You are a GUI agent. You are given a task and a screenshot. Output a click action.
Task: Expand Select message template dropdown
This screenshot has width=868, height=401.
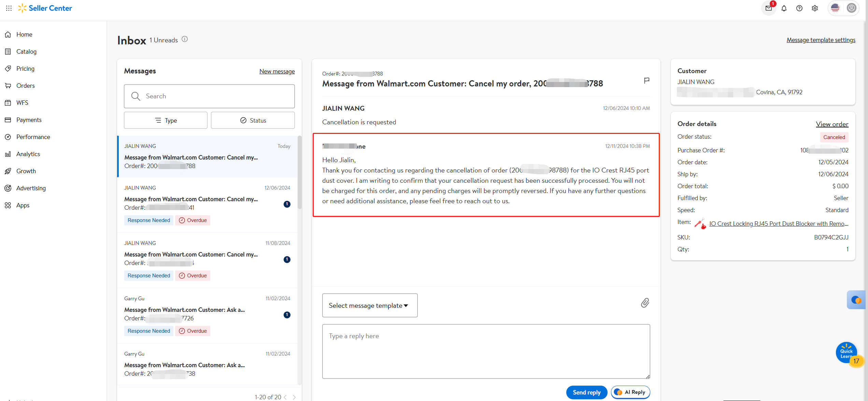point(370,305)
